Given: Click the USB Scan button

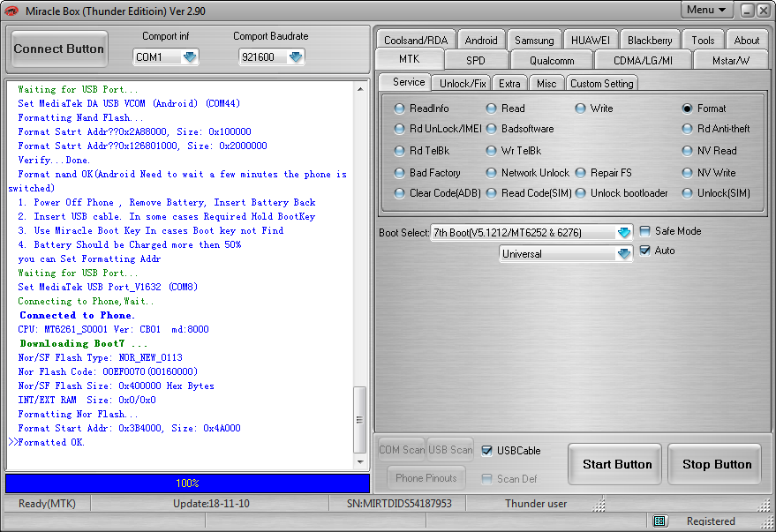Looking at the screenshot, I should coord(450,449).
